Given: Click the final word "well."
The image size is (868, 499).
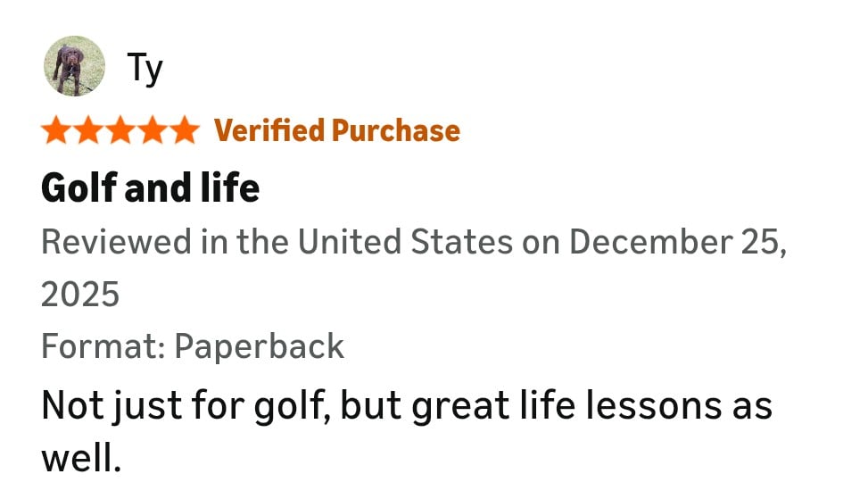Looking at the screenshot, I should [x=80, y=459].
